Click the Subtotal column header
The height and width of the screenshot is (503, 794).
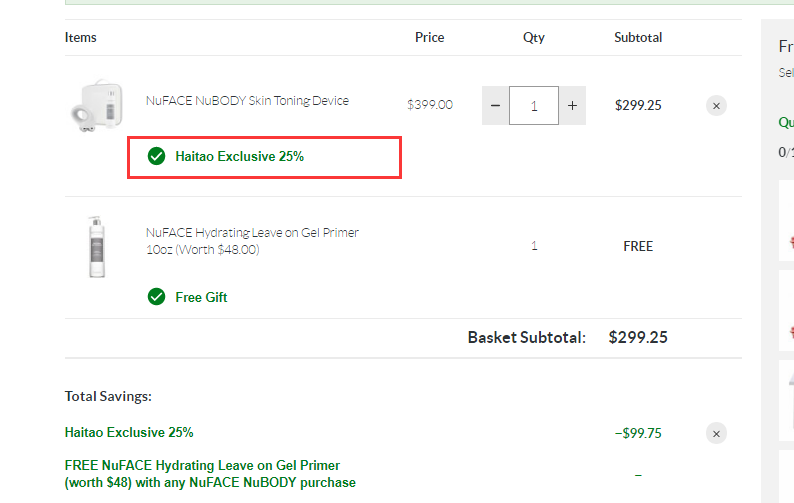638,37
